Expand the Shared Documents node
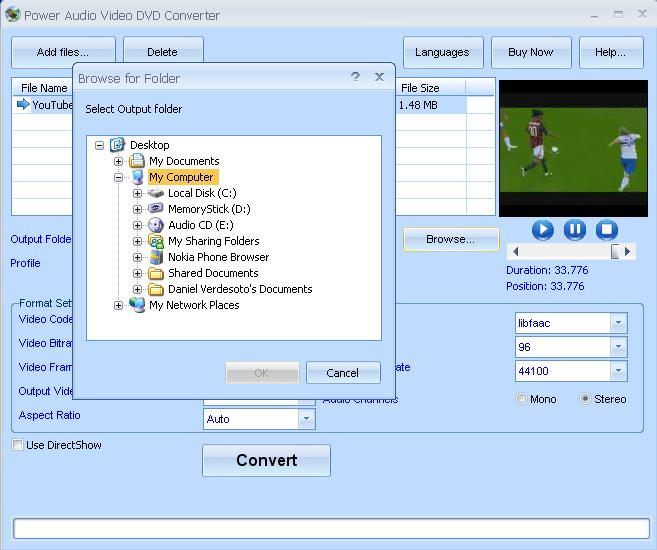The height and width of the screenshot is (550, 657). coord(137,274)
